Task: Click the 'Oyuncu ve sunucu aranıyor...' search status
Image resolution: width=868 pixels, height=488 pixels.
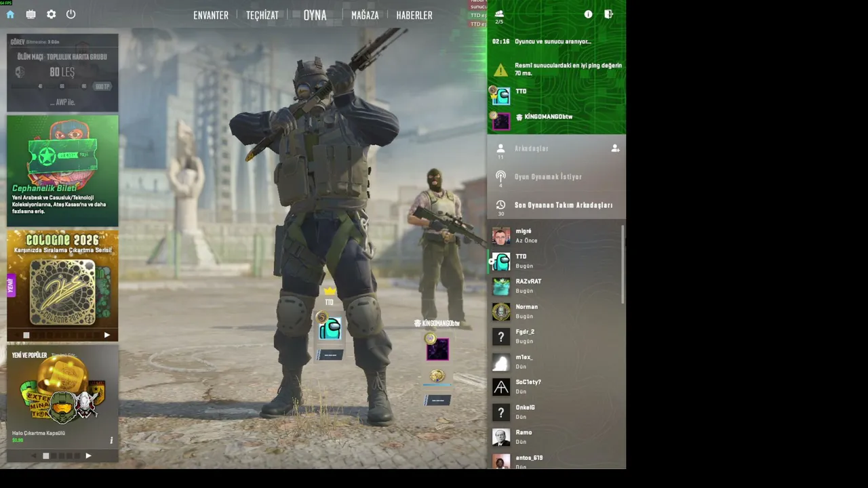Action: pyautogui.click(x=553, y=41)
